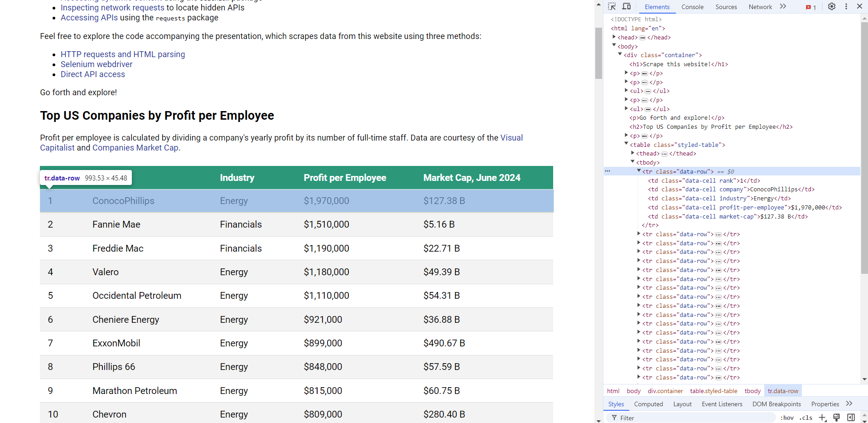
Task: Follow the Companies Market Cap link
Action: (135, 148)
